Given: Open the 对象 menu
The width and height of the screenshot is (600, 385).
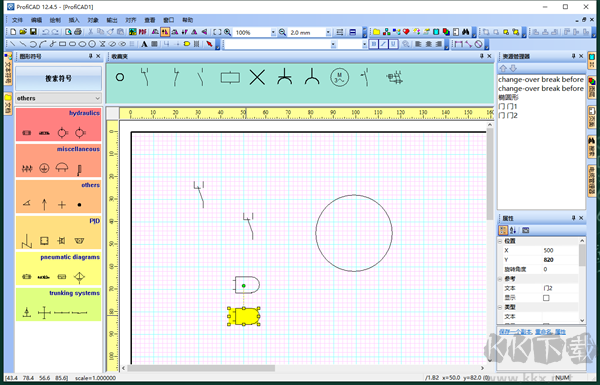Looking at the screenshot, I should tap(93, 20).
